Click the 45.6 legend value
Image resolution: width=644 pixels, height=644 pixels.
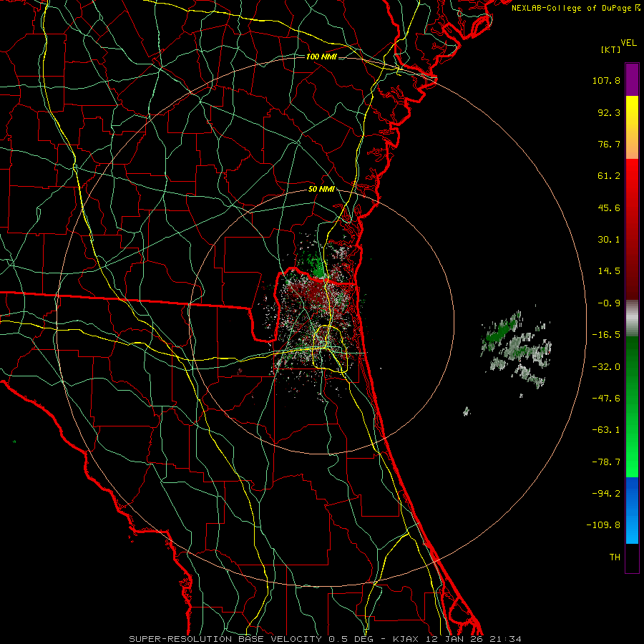[x=609, y=208]
